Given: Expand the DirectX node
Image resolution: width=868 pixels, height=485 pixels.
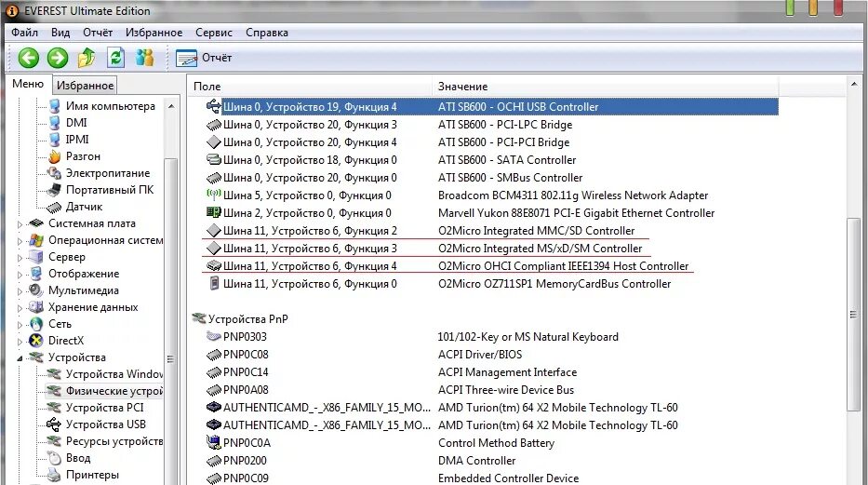Looking at the screenshot, I should coord(20,342).
